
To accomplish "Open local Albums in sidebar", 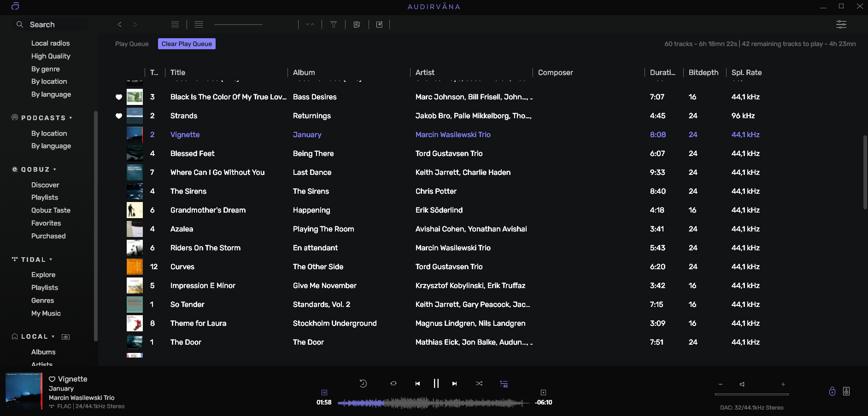I will [x=43, y=352].
